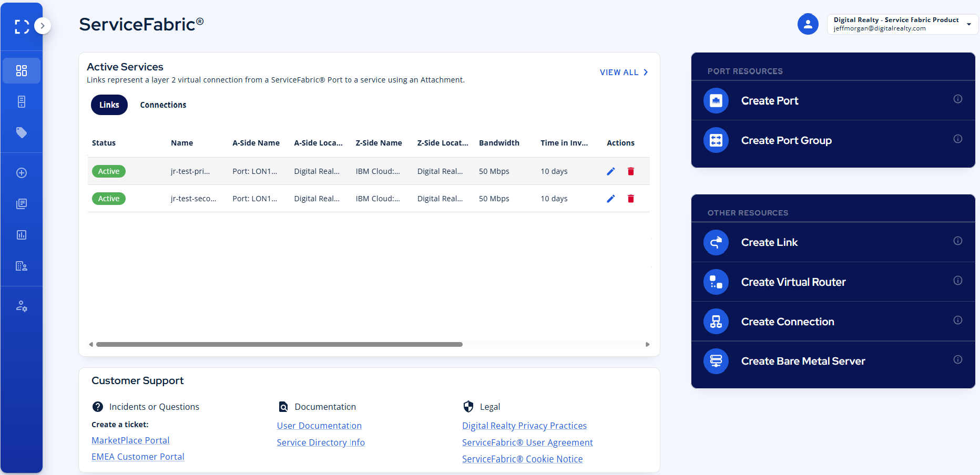Click the Create Port icon

pos(716,100)
